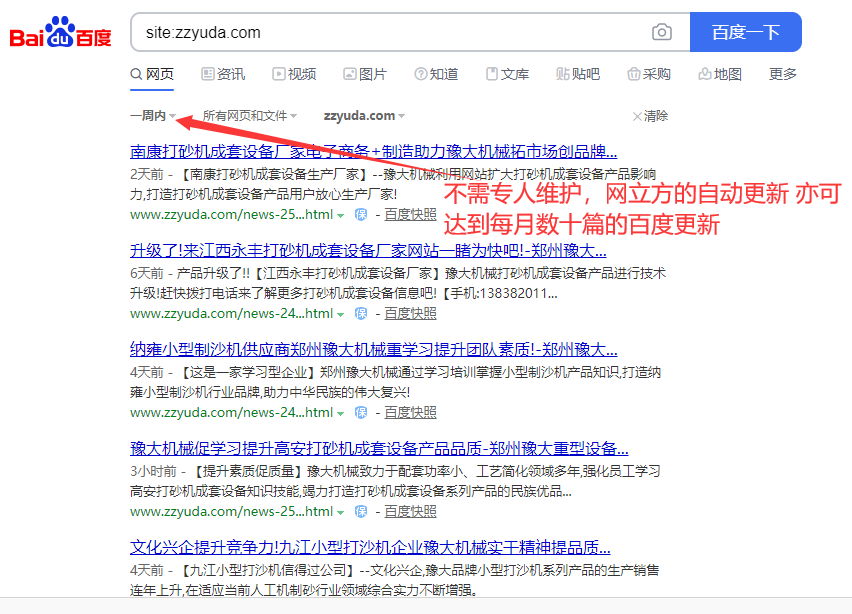Screen dimensions: 852x614
Task: Open the 图片 tab
Action: pyautogui.click(x=365, y=74)
